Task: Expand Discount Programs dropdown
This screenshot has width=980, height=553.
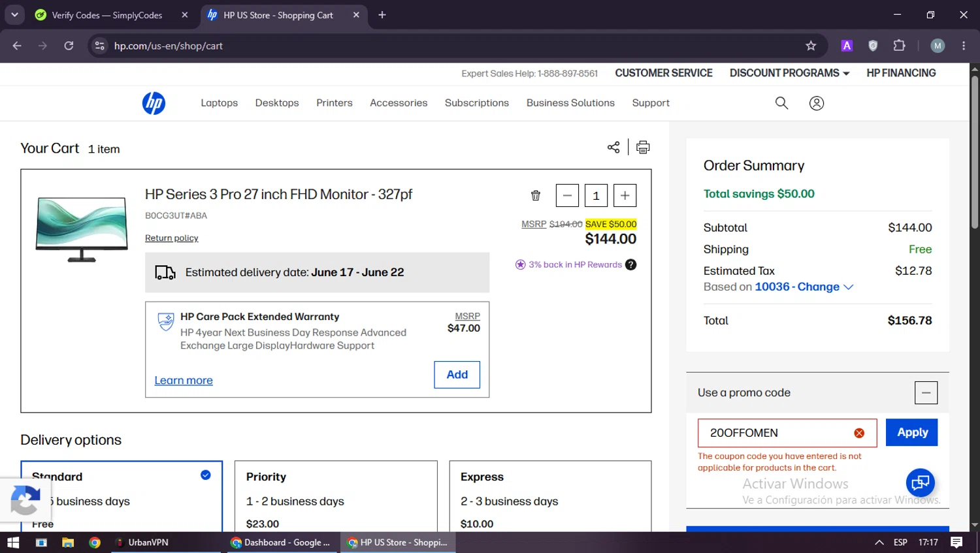Action: point(789,73)
